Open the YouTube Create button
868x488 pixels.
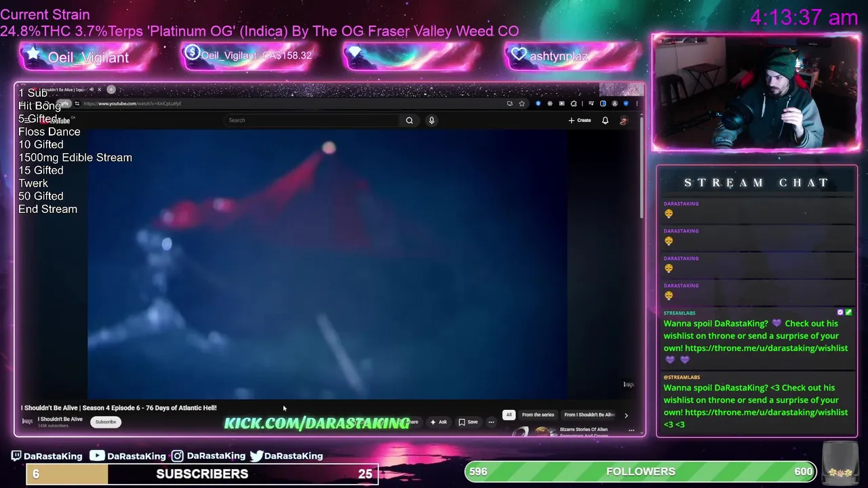click(x=580, y=120)
